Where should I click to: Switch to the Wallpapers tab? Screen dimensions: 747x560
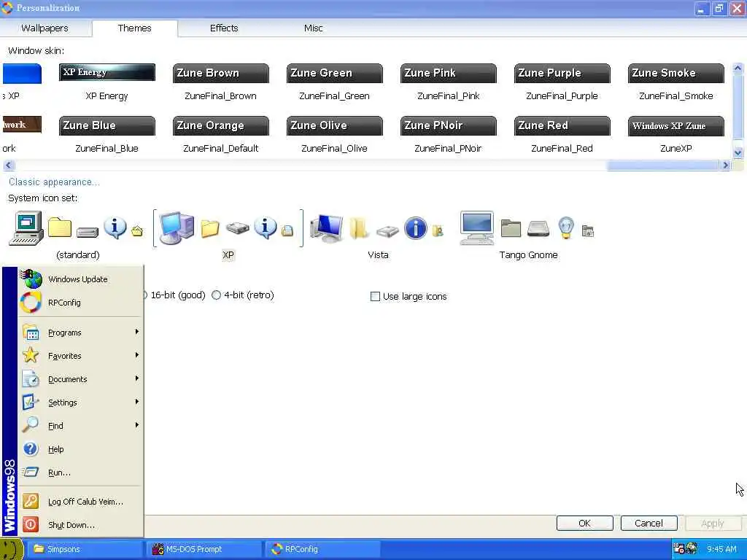pyautogui.click(x=44, y=28)
